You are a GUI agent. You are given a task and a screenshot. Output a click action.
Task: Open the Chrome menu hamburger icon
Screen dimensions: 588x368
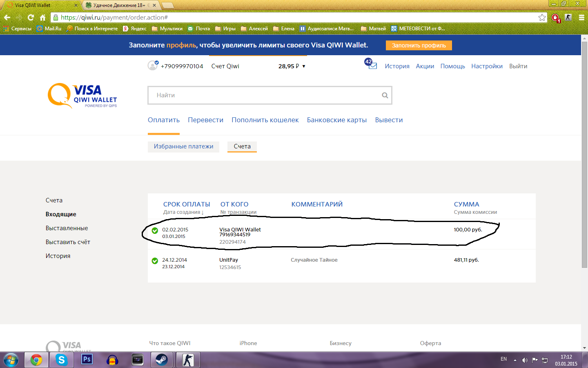pos(581,18)
